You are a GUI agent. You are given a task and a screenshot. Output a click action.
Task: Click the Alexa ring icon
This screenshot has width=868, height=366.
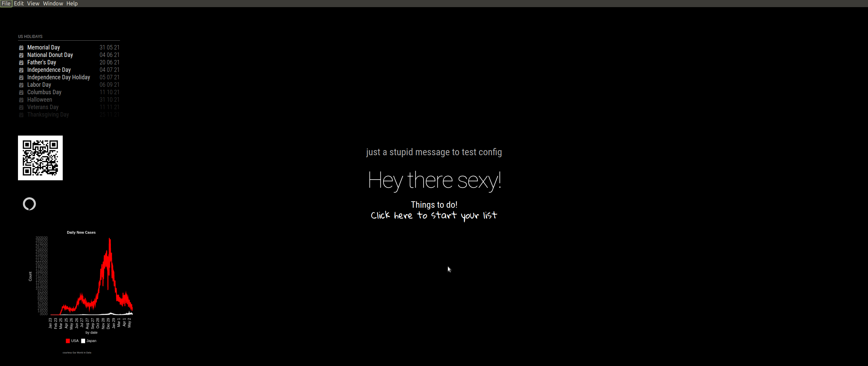29,204
